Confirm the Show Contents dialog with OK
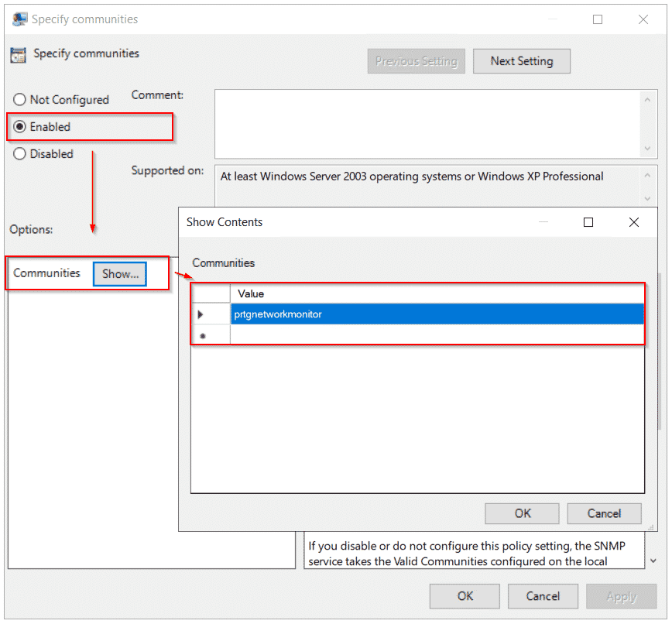This screenshot has height=624, width=672. point(522,513)
